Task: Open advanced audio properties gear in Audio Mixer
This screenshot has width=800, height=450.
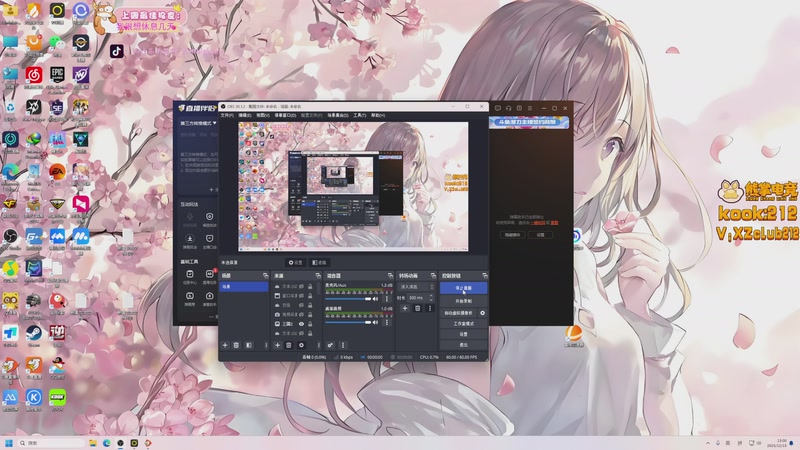Action: pyautogui.click(x=331, y=345)
